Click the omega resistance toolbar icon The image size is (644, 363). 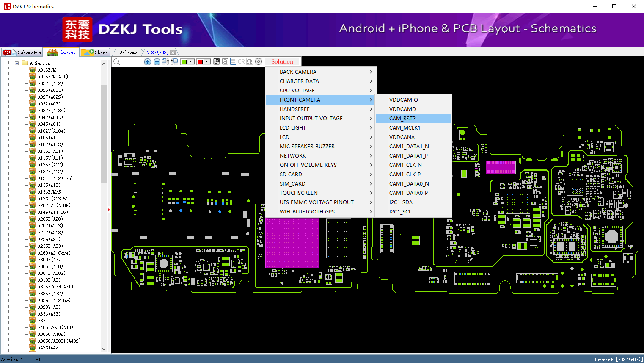click(x=250, y=61)
